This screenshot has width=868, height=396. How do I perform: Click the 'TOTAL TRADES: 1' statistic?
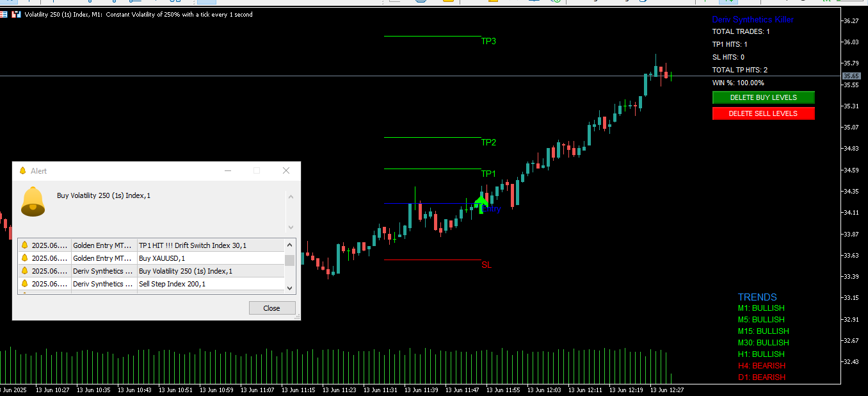pos(741,31)
